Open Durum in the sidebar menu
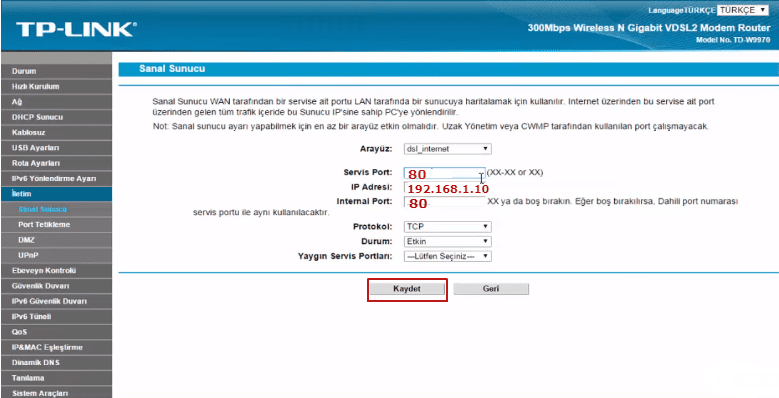The width and height of the screenshot is (779, 398). (56, 71)
